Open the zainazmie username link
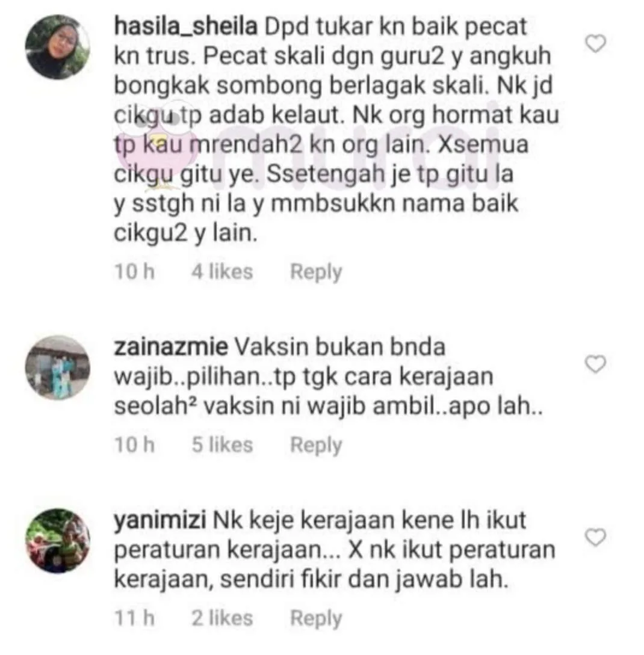The width and height of the screenshot is (644, 655). click(171, 347)
